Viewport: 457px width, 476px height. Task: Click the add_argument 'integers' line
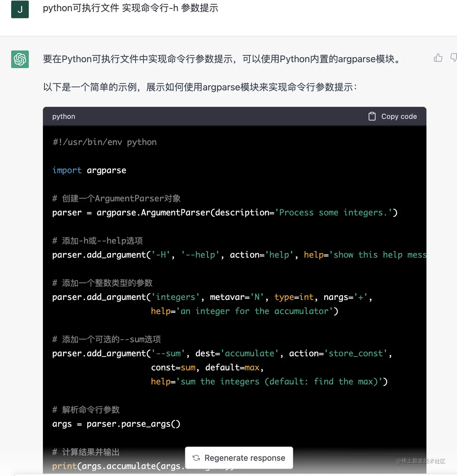coord(212,297)
